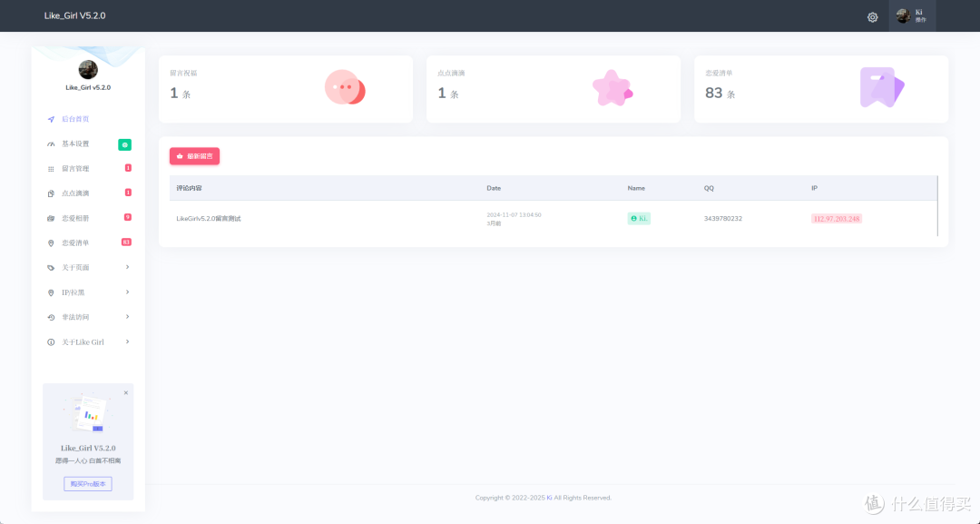The height and width of the screenshot is (524, 980).
Task: Click the 评论内容 column header
Action: tap(189, 188)
